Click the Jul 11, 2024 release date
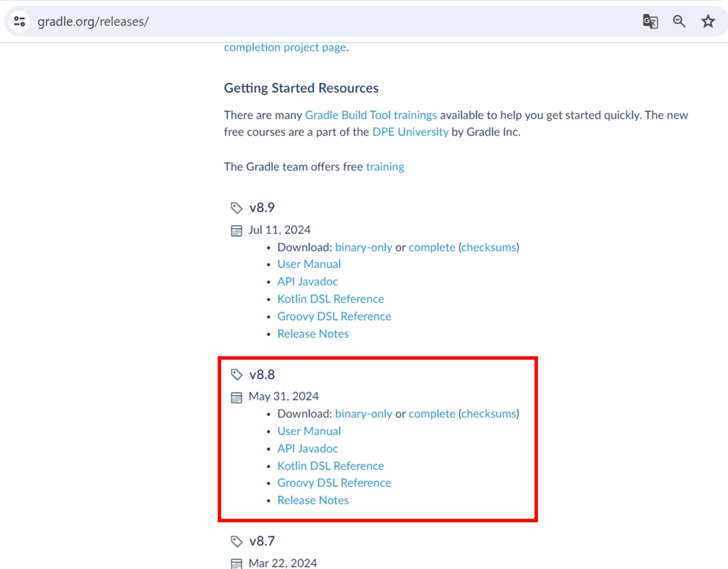This screenshot has width=728, height=569. tap(280, 230)
